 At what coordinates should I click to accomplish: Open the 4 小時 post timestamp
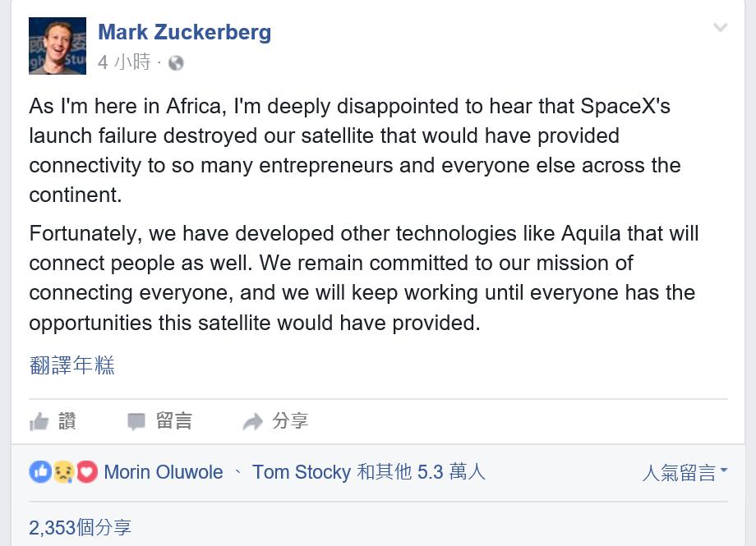(x=124, y=62)
